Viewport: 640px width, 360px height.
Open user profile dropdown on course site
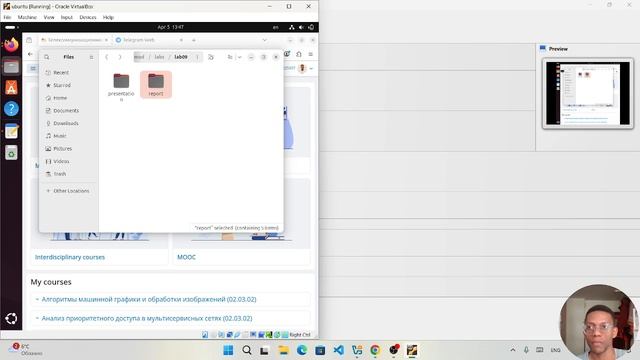pos(311,69)
